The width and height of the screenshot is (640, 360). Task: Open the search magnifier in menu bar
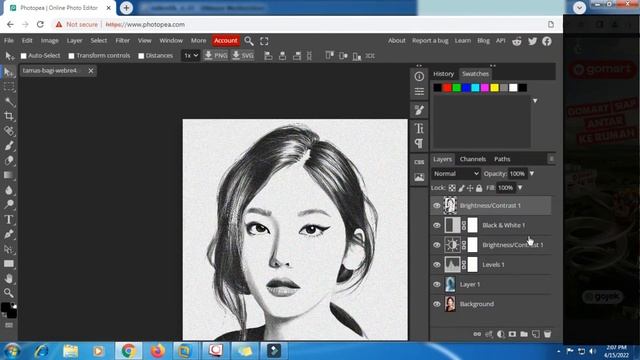click(249, 41)
